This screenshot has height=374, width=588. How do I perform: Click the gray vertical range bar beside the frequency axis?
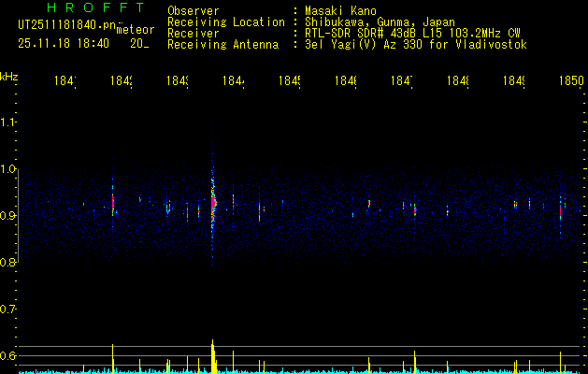point(19,216)
